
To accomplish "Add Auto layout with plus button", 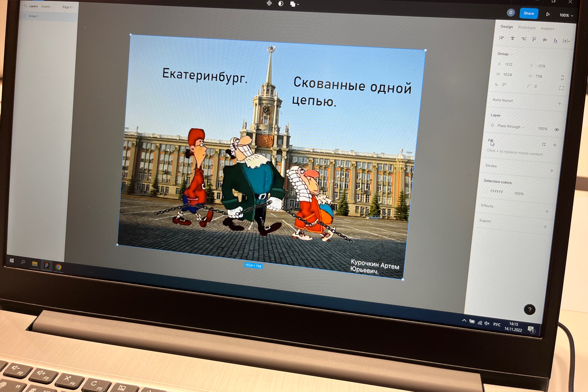I will click(x=559, y=104).
